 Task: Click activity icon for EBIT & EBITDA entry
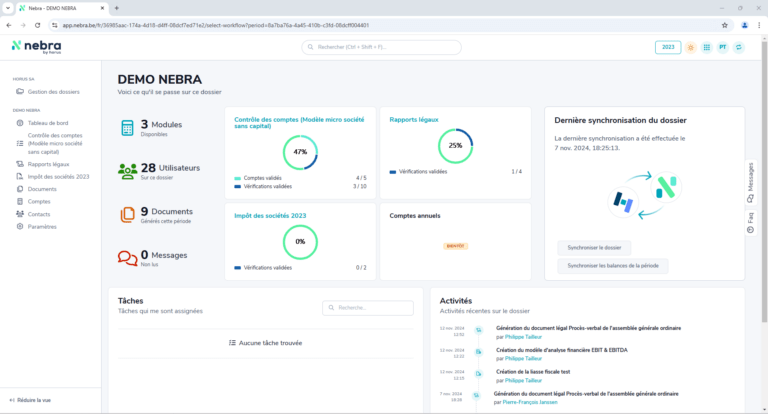479,352
